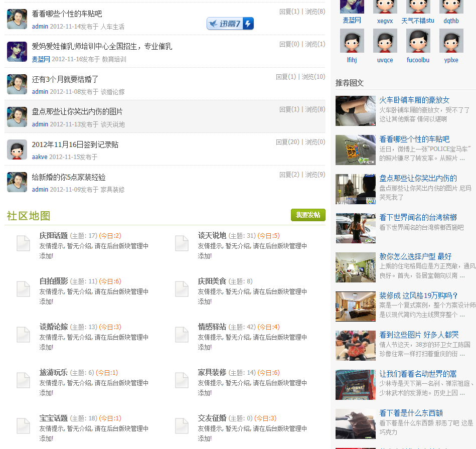
Task: Click the 交友征婚 board icon
Action: tap(182, 427)
